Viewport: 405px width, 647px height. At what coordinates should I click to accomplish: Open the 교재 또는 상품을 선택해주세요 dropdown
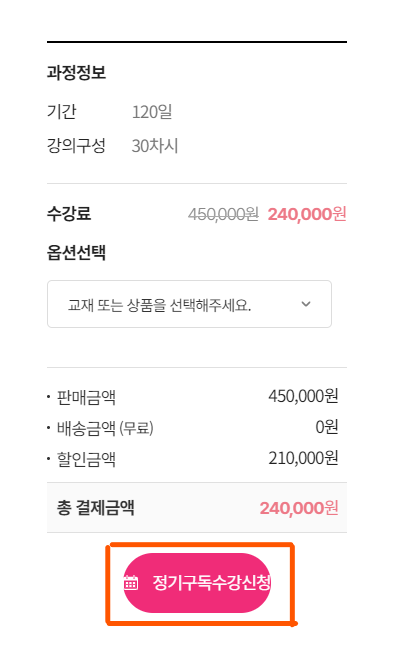point(189,304)
